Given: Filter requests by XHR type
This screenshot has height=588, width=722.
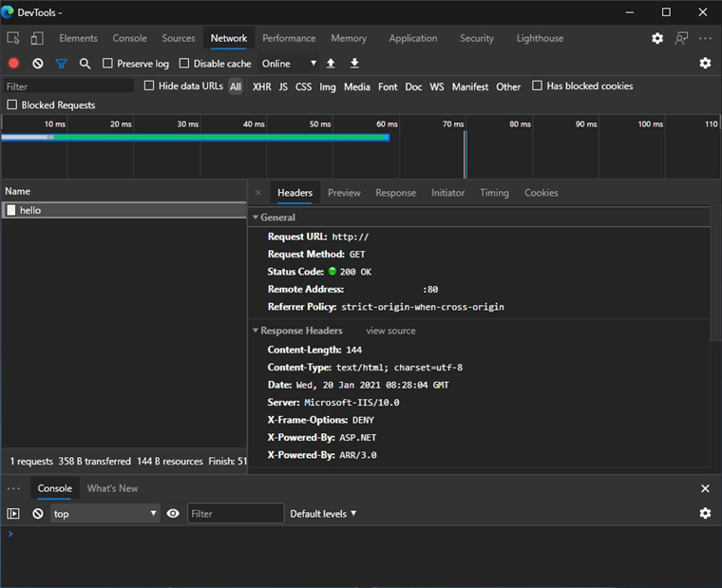Looking at the screenshot, I should click(x=261, y=86).
